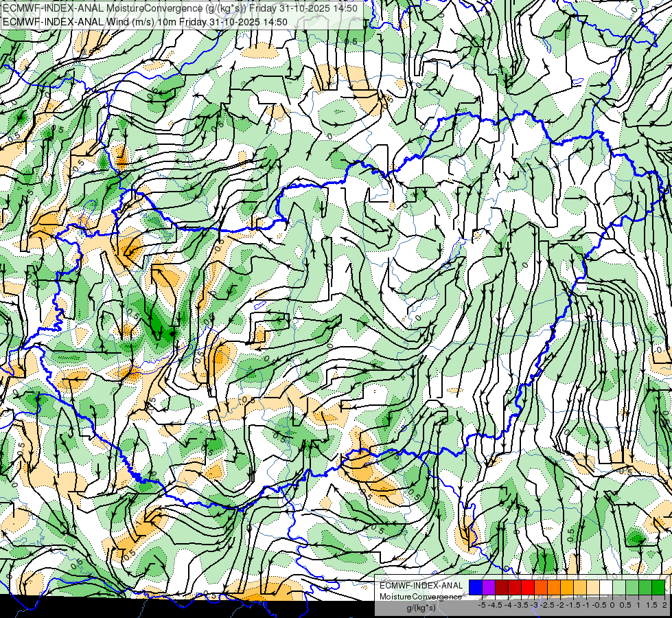The image size is (672, 618).
Task: Choose the light green swatch between 0.5 and 1
Action: coord(632,588)
